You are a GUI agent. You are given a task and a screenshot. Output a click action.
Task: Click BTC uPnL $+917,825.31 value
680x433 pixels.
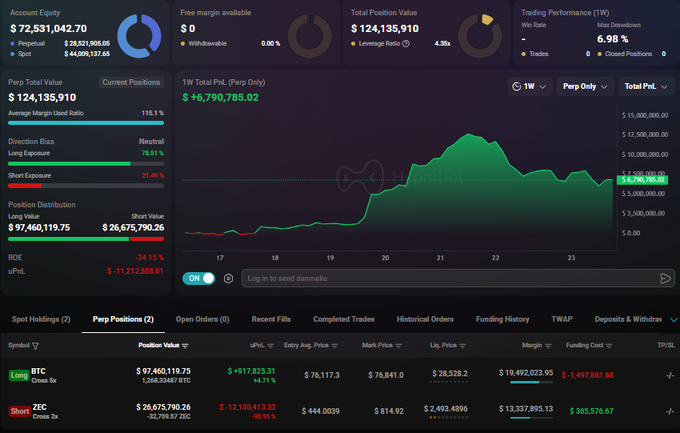(252, 371)
